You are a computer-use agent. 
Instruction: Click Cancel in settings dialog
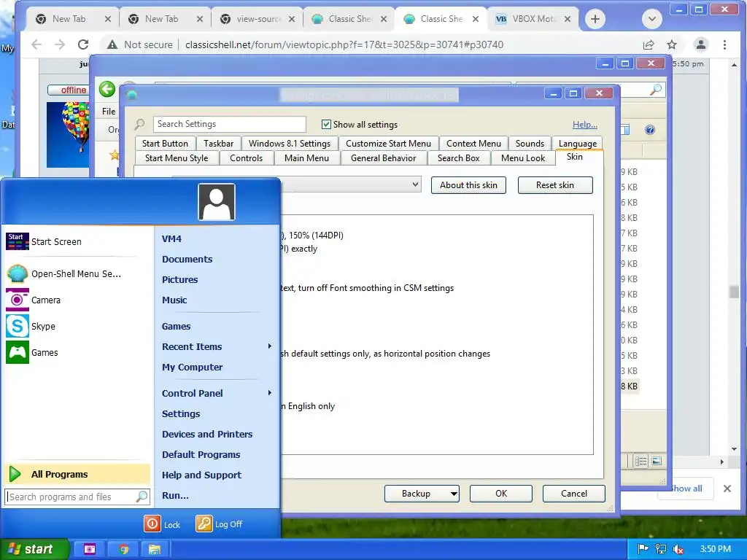574,494
